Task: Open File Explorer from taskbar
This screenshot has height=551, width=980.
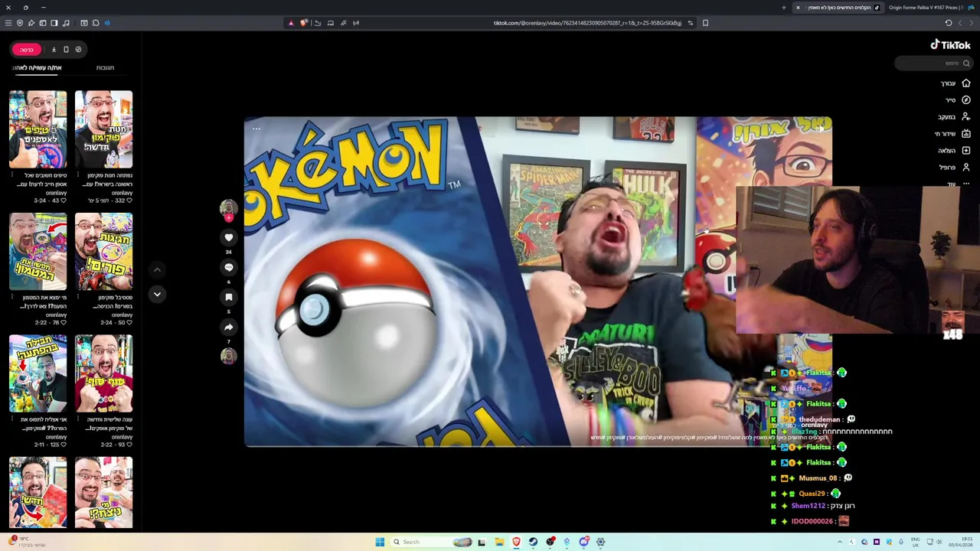Action: tap(498, 542)
